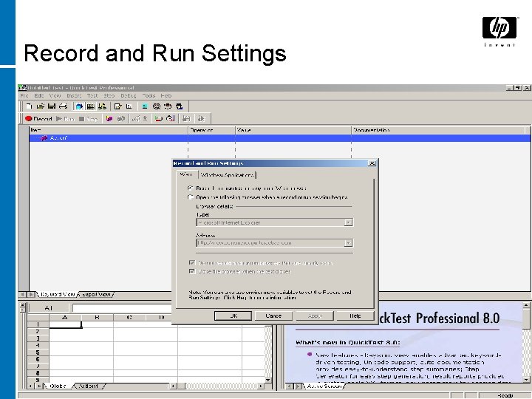This screenshot has width=532, height=399.
Task: Toggle the Active Screen pane toolbar icon
Action: click(x=79, y=106)
